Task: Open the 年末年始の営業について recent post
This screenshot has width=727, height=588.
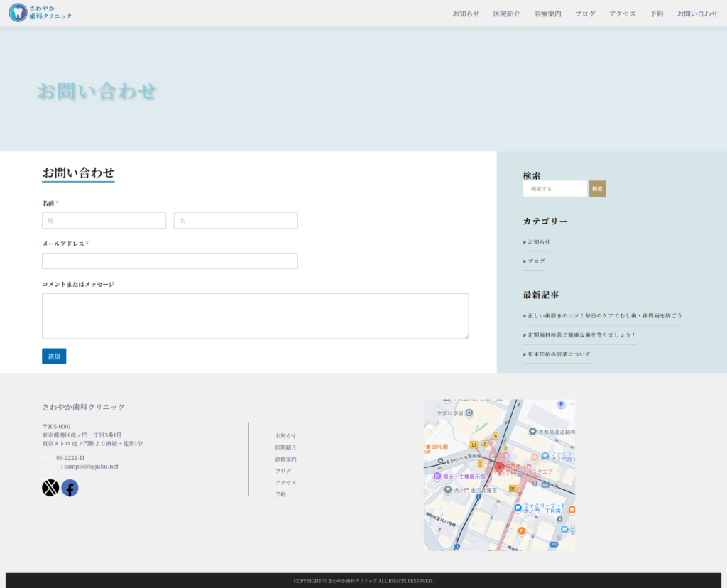Action: tap(559, 354)
